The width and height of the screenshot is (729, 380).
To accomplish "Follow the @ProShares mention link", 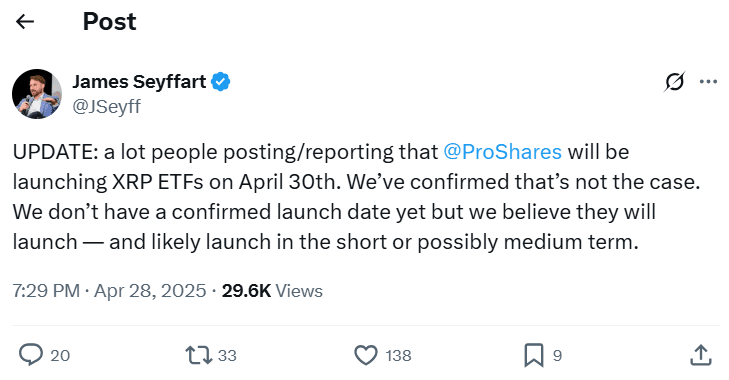I will [x=502, y=152].
